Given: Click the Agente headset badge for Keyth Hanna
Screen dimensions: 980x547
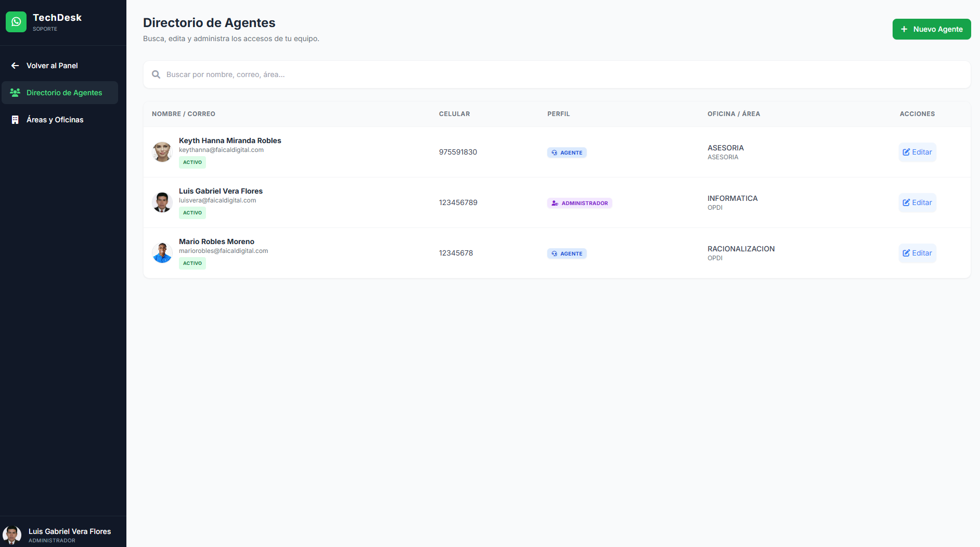Looking at the screenshot, I should click(x=566, y=152).
